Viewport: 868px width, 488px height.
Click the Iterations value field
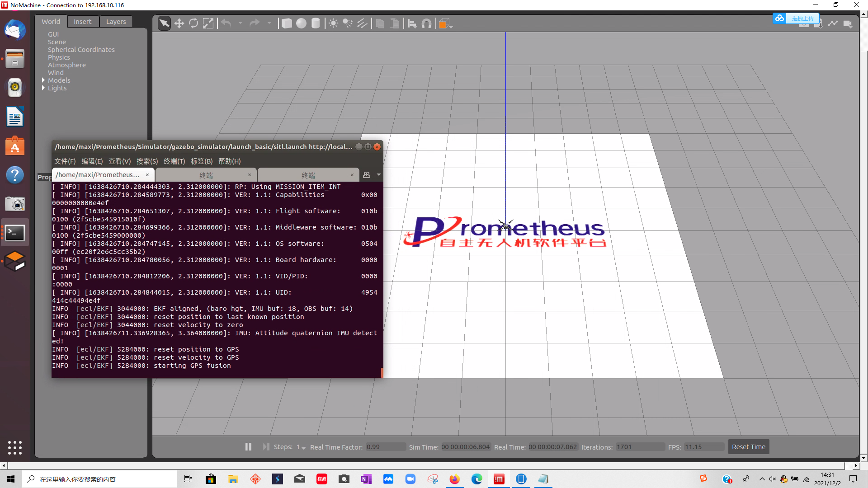click(640, 447)
